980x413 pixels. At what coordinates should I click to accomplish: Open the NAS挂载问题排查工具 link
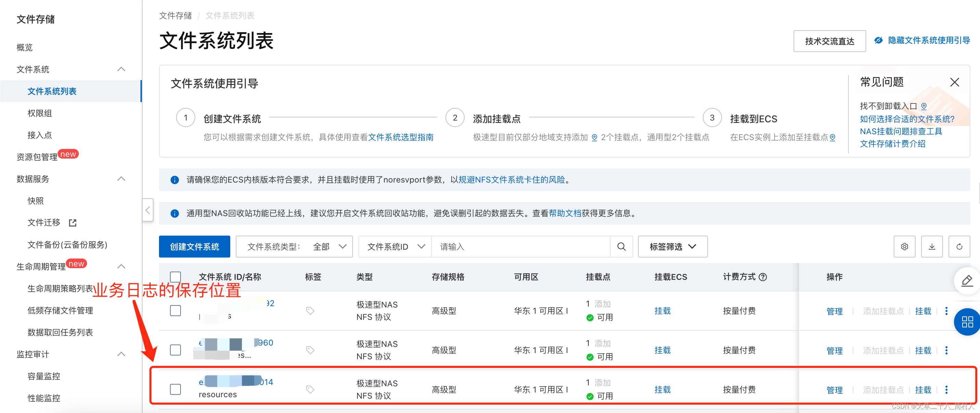901,132
